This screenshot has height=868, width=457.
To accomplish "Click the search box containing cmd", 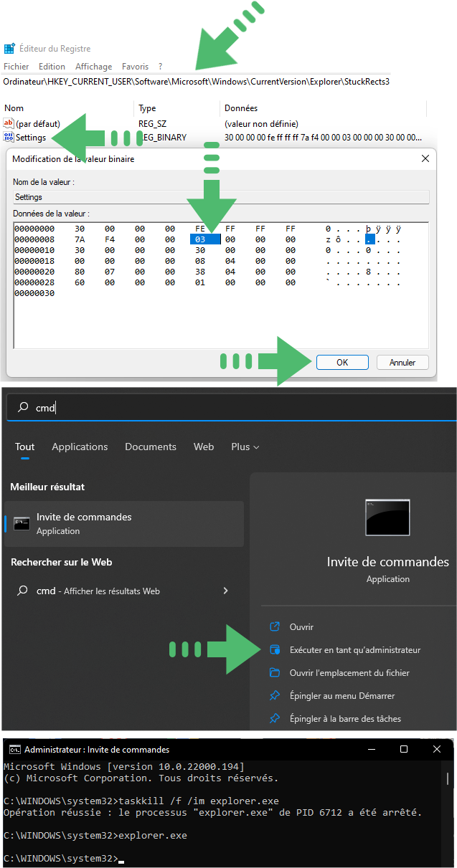I will 231,407.
